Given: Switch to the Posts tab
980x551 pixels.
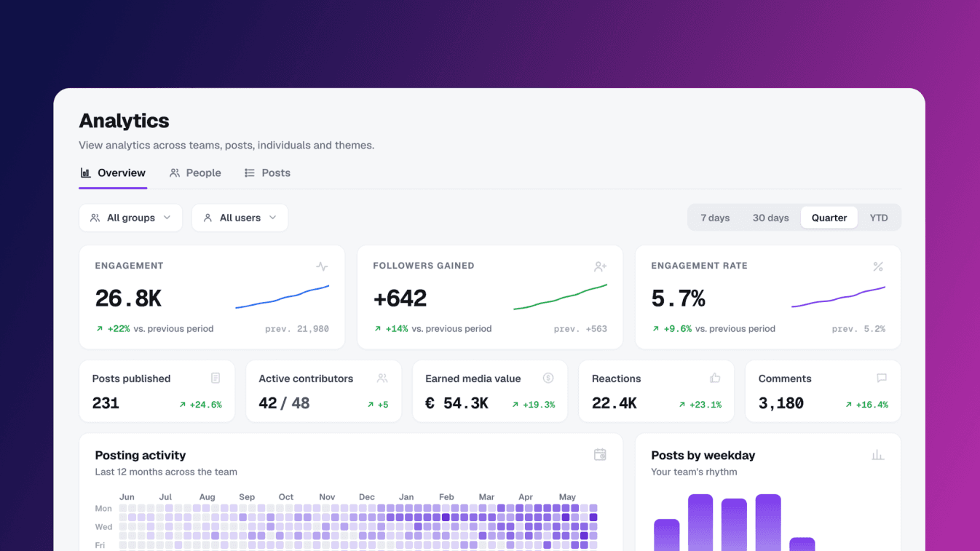Looking at the screenshot, I should pyautogui.click(x=267, y=173).
